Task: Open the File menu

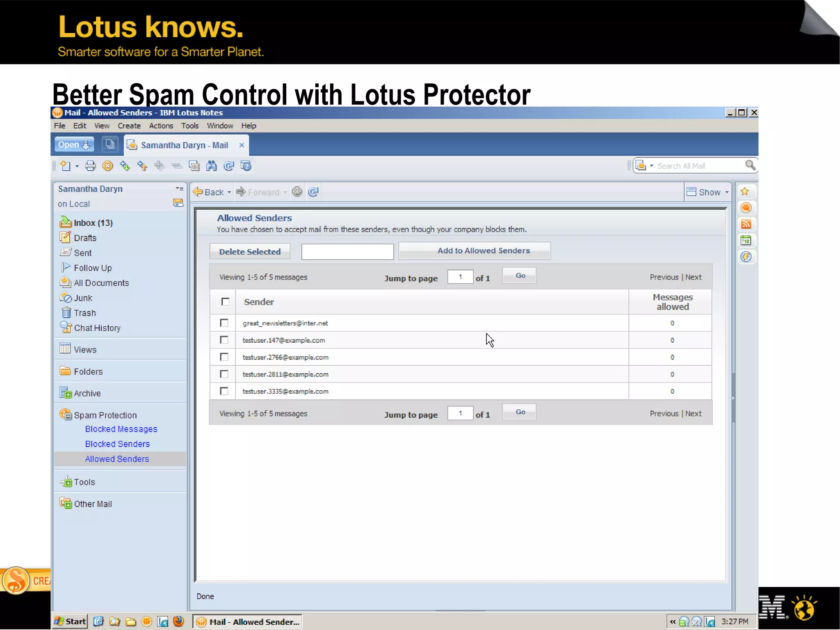Action: pos(59,126)
